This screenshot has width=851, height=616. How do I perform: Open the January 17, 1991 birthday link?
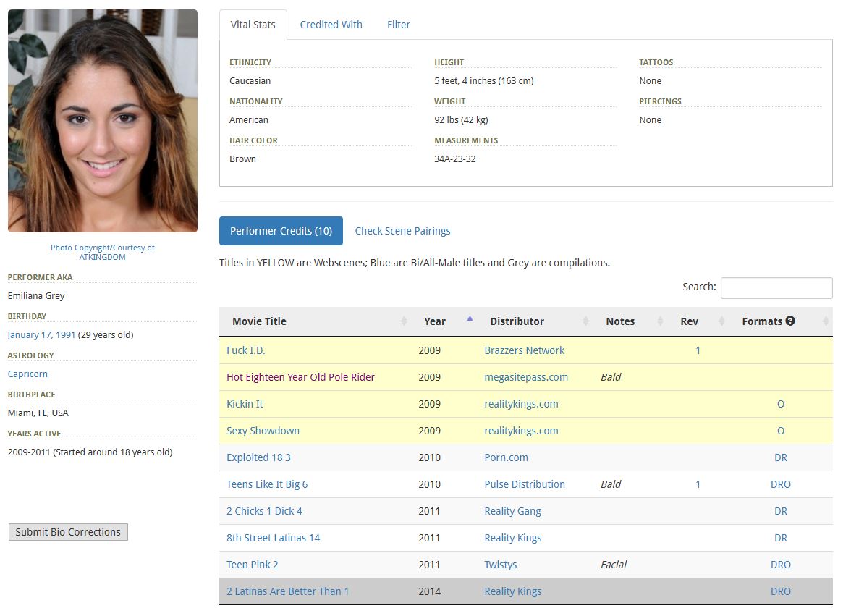[x=41, y=335]
